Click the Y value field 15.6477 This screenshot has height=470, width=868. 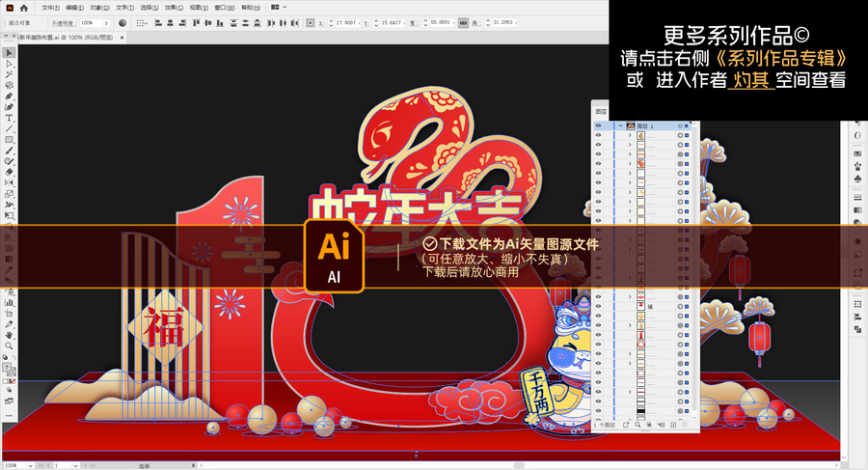[x=391, y=23]
